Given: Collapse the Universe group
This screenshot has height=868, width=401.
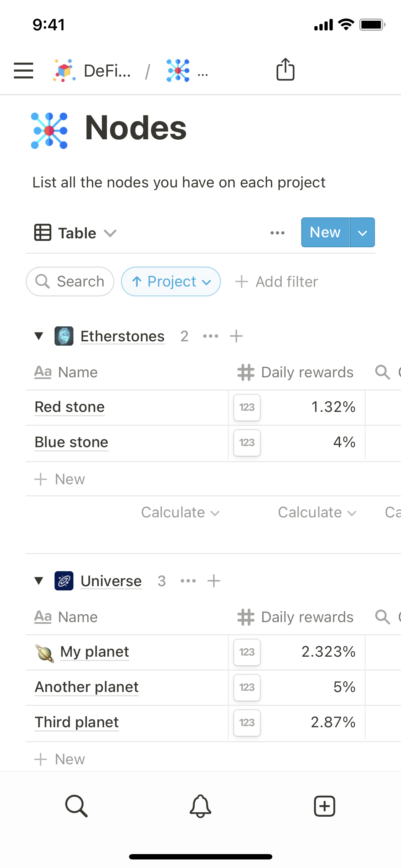Looking at the screenshot, I should pyautogui.click(x=39, y=581).
